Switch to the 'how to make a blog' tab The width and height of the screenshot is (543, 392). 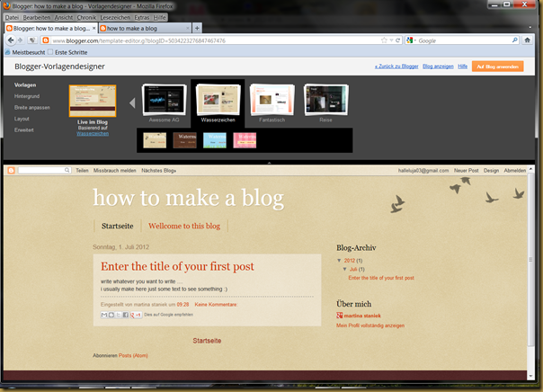tap(145, 28)
